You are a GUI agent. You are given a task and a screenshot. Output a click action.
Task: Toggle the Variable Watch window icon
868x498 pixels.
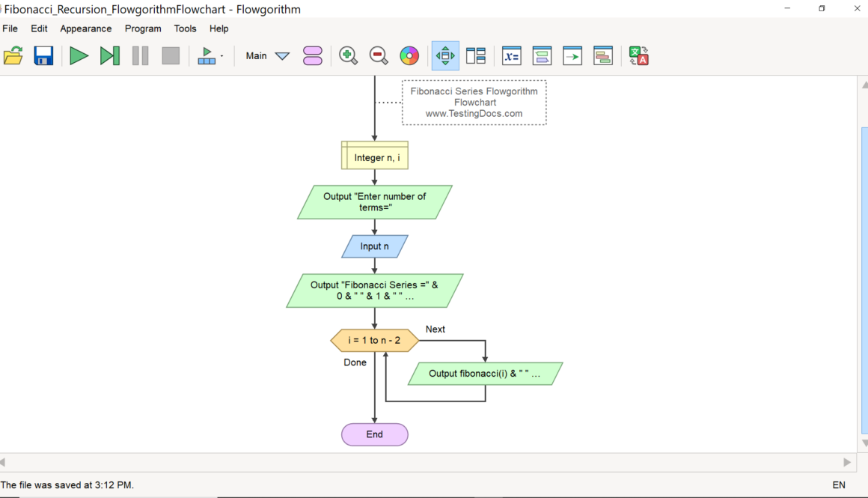[x=512, y=56]
